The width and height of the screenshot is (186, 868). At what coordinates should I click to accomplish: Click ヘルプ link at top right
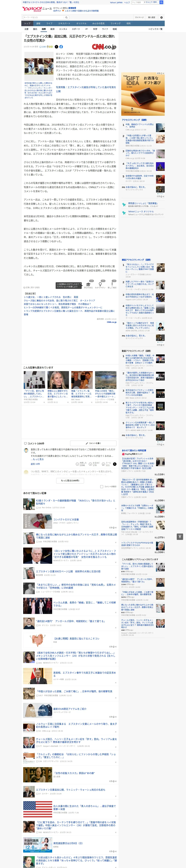127,2
